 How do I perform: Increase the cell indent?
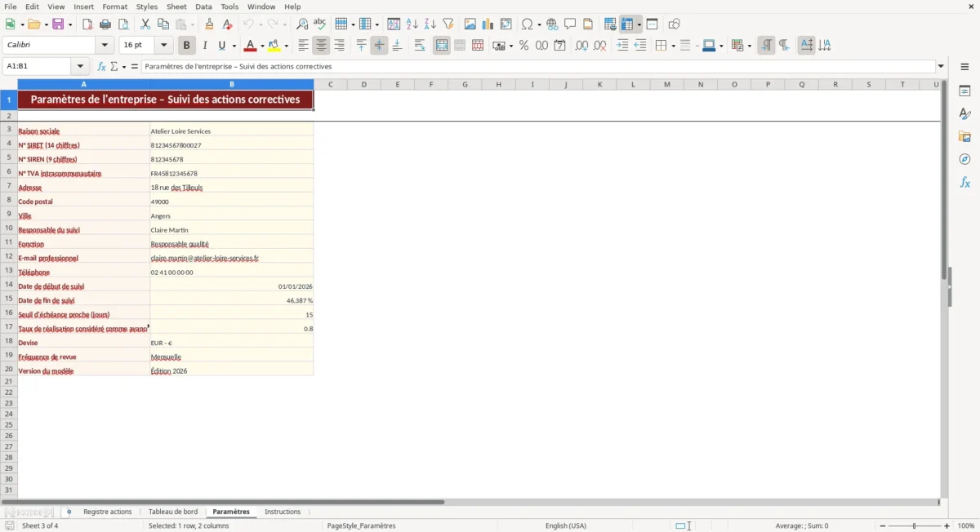click(x=623, y=46)
